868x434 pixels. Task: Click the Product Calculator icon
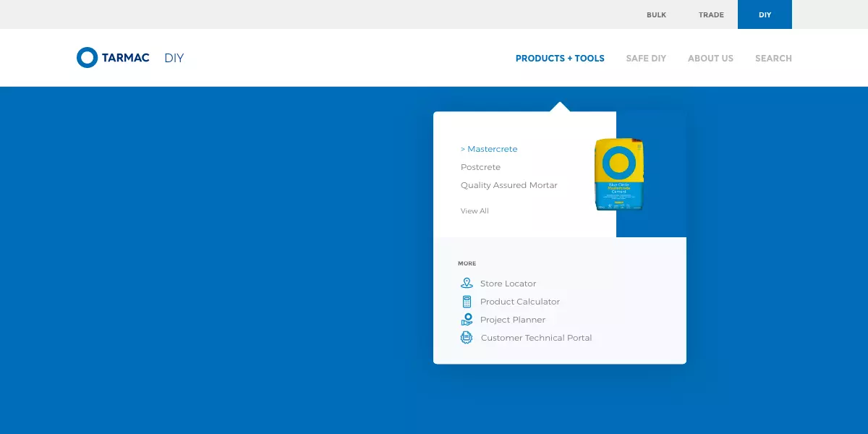tap(467, 302)
